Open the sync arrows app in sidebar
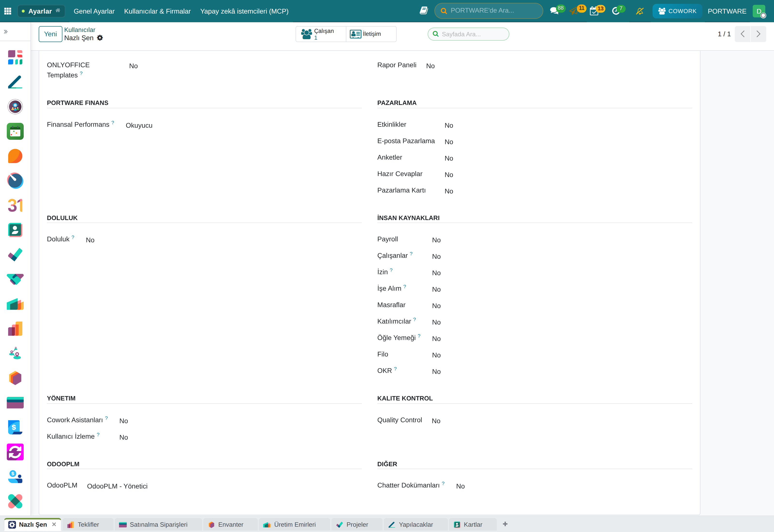Viewport: 774px width, 532px height. [15, 452]
